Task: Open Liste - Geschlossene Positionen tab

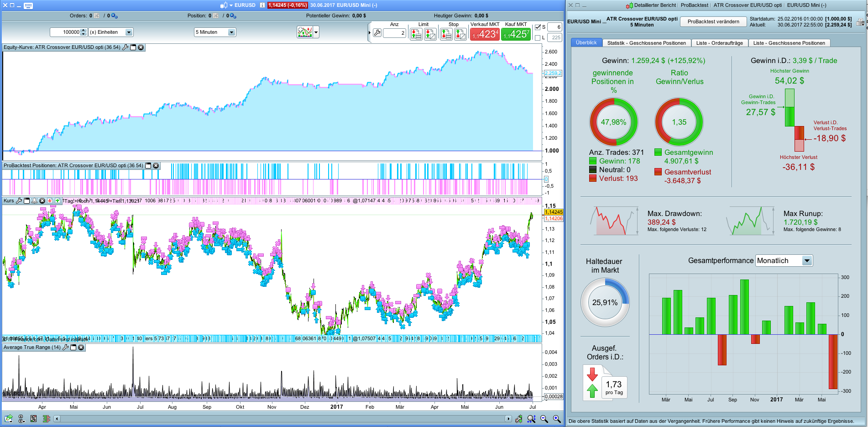Action: click(789, 43)
